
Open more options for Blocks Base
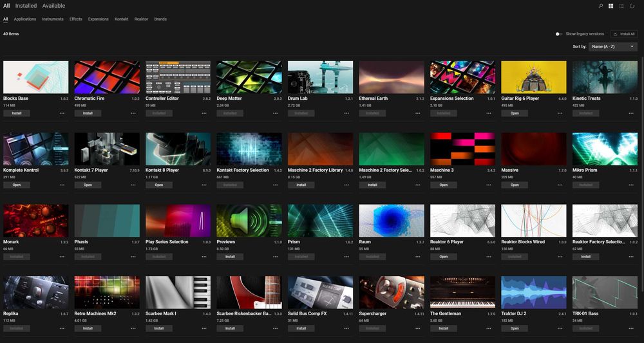(x=62, y=113)
